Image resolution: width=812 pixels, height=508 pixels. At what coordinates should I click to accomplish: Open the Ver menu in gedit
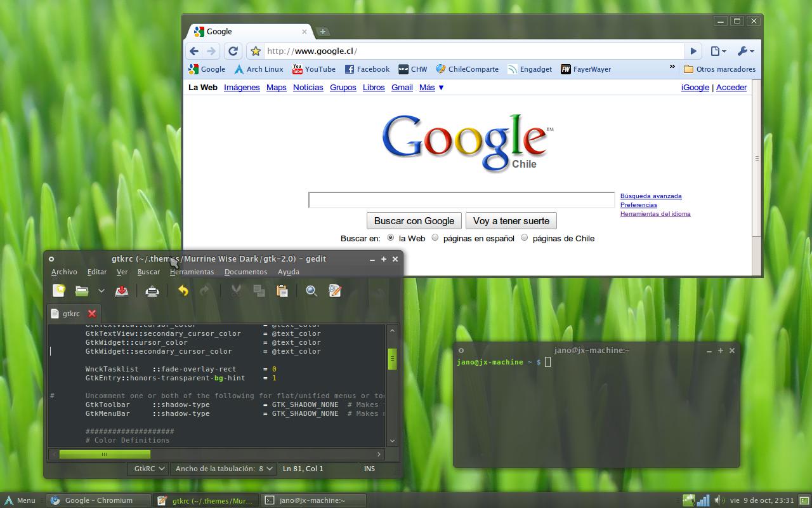click(122, 272)
